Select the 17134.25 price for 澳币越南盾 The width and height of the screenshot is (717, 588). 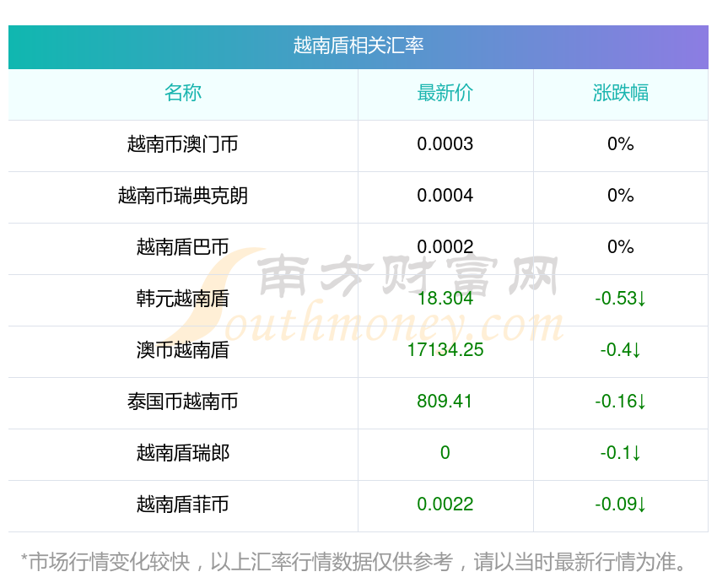coord(445,350)
